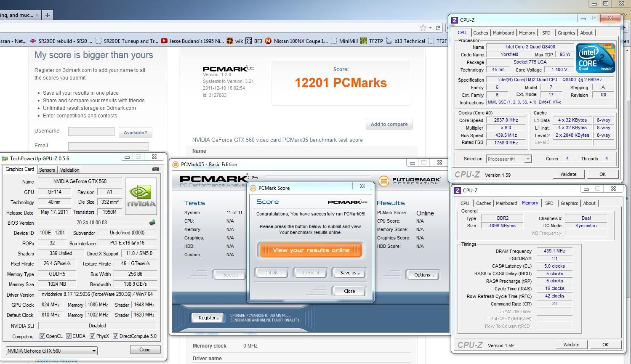This screenshot has width=631, height=364.
Task: Click the NVIDIA logo in GPU-Z
Action: pos(141,196)
